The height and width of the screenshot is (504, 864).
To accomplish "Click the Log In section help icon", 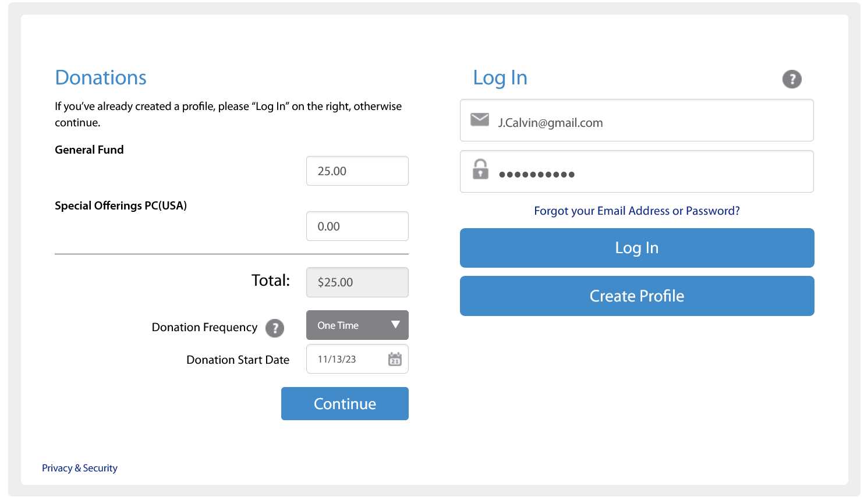I will coord(791,79).
